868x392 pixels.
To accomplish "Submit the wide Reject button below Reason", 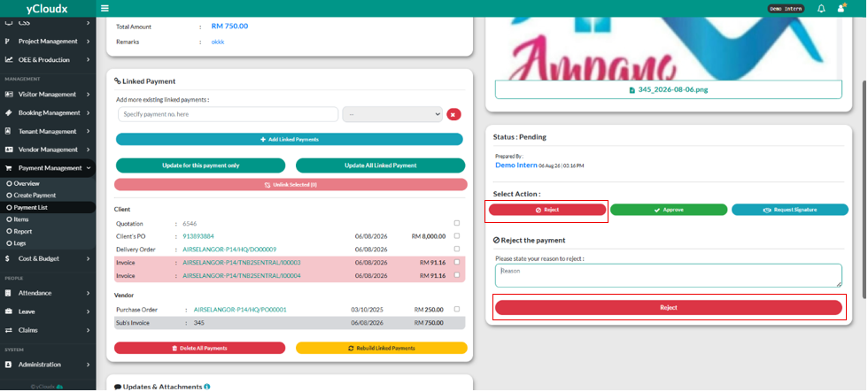I will 669,308.
